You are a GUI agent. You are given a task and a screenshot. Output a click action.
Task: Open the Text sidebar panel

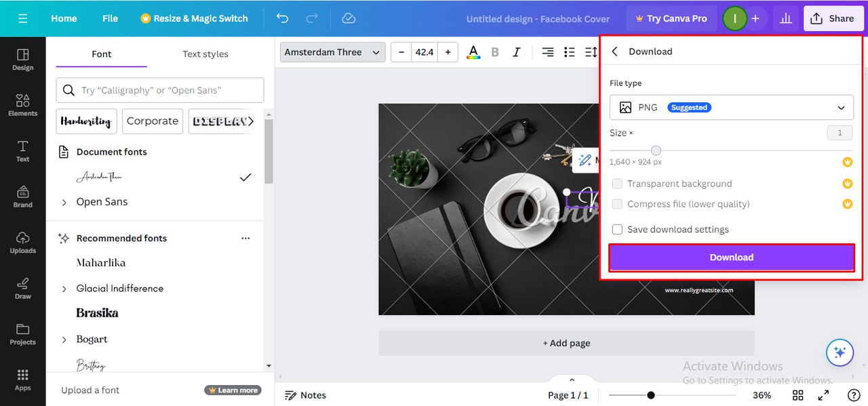tap(23, 151)
